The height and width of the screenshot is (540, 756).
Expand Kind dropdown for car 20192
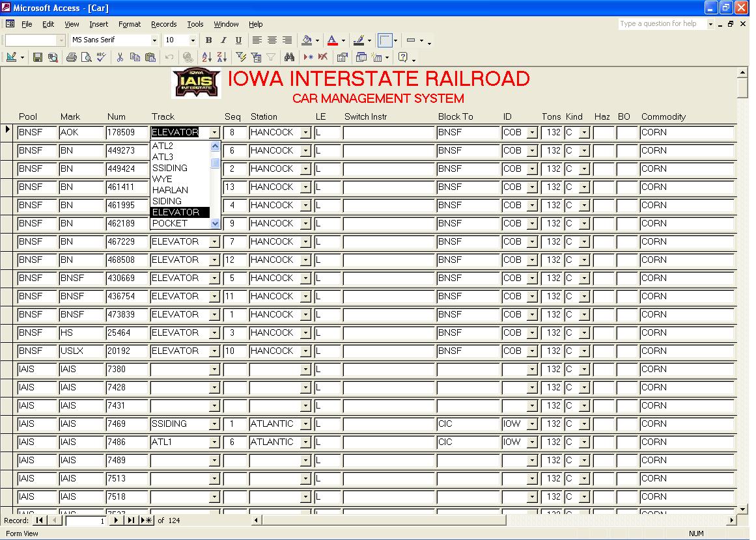[x=584, y=351]
